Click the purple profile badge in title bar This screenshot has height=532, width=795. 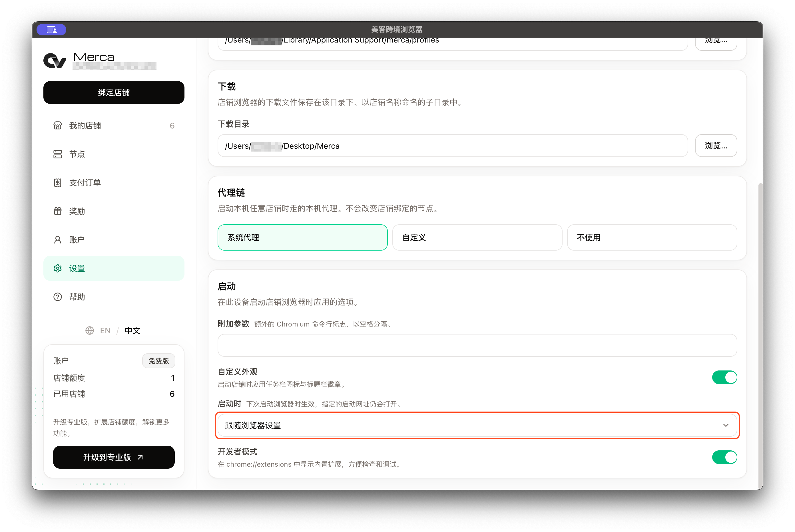point(51,30)
